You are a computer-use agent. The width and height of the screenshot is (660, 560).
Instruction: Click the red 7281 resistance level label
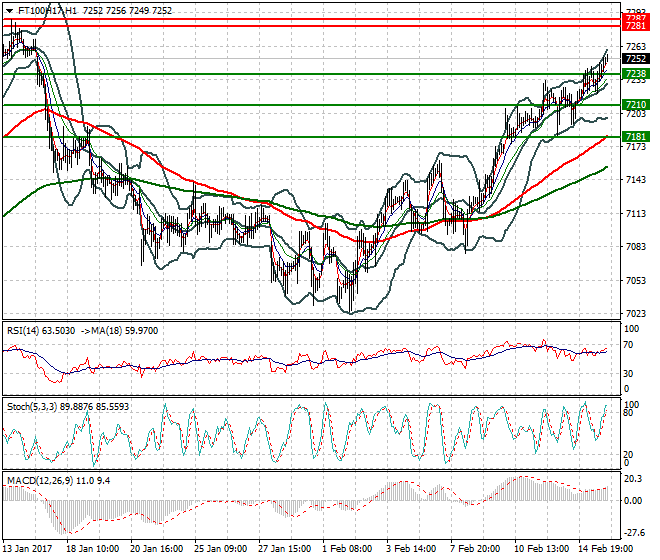[x=635, y=26]
